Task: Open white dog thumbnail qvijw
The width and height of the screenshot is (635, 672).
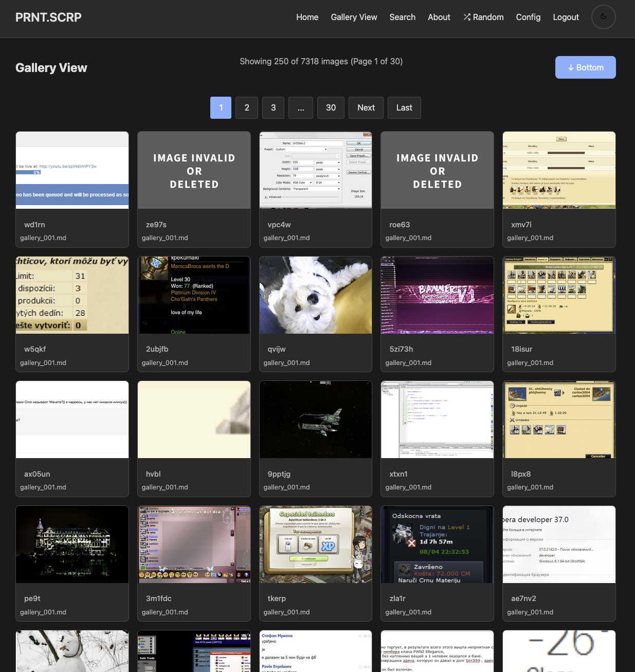Action: coord(316,295)
